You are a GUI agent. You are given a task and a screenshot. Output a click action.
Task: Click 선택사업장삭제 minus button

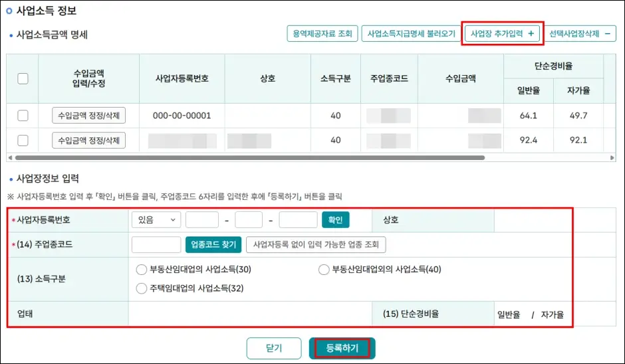pyautogui.click(x=580, y=34)
